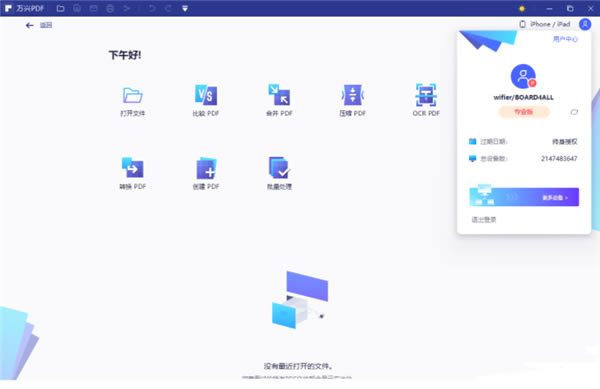Click the 下午好! greeting heading
This screenshot has height=389, width=600.
click(x=125, y=55)
